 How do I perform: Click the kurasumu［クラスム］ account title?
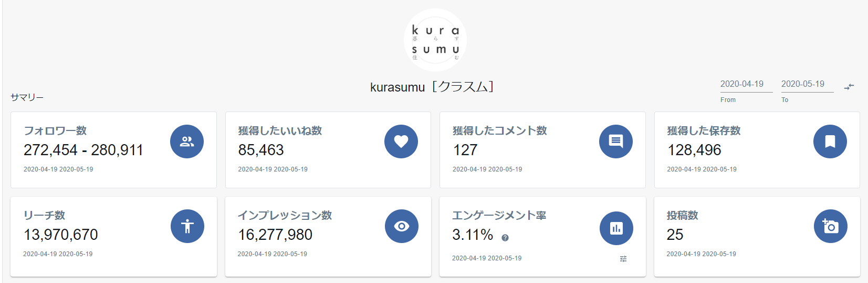tap(432, 87)
